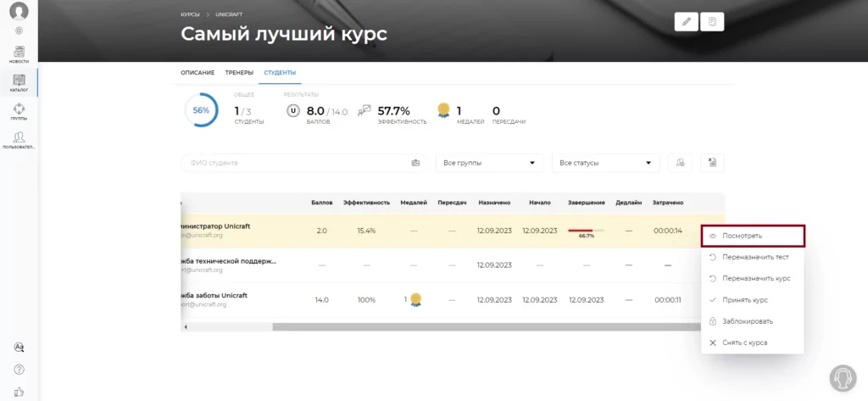Choose Переназначить тест in context menu
This screenshot has width=868, height=401.
pyautogui.click(x=753, y=257)
